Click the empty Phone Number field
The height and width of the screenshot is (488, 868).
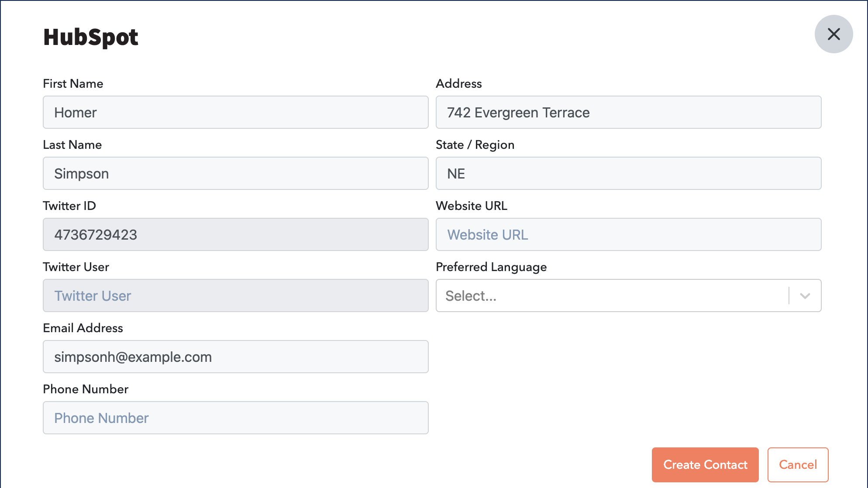click(x=235, y=418)
